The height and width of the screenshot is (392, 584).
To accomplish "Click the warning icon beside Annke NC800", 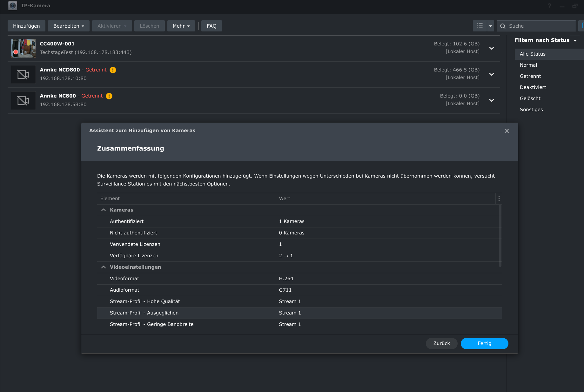I will point(109,96).
